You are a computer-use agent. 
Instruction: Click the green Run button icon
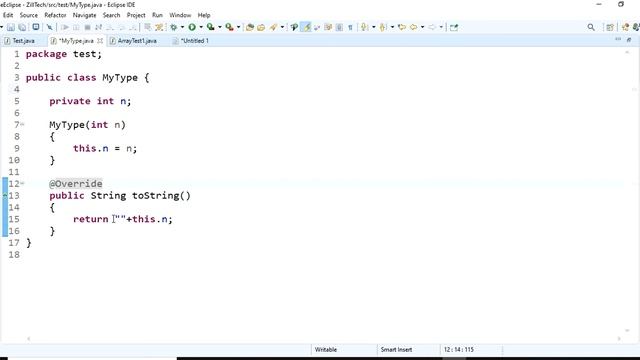pyautogui.click(x=192, y=27)
